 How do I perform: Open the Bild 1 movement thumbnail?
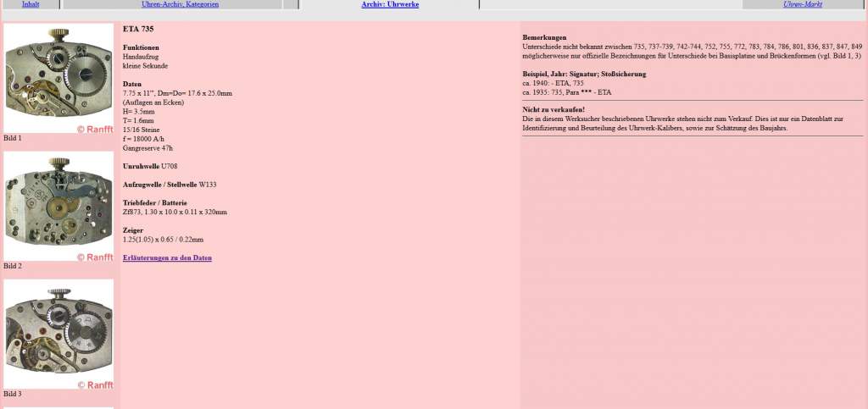tap(58, 78)
